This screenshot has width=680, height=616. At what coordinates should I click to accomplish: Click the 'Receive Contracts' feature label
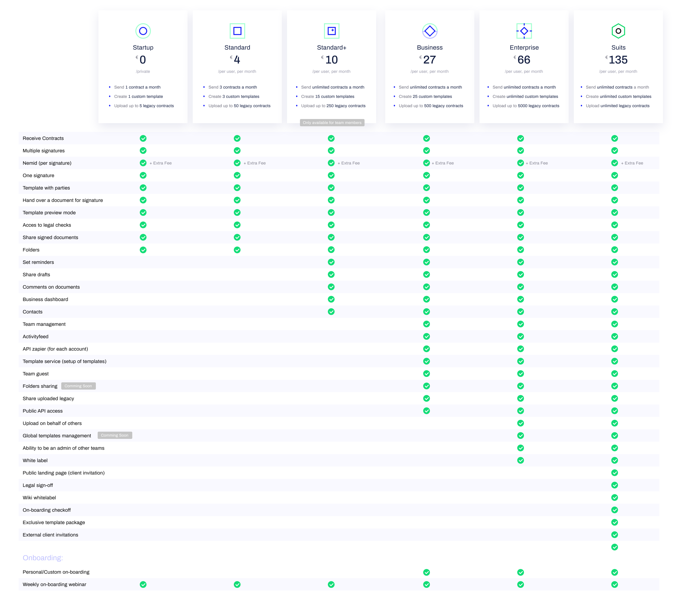pos(43,138)
